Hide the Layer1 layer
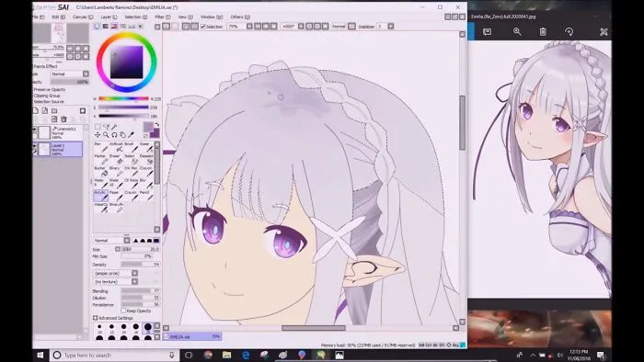The image size is (644, 362). tap(35, 145)
